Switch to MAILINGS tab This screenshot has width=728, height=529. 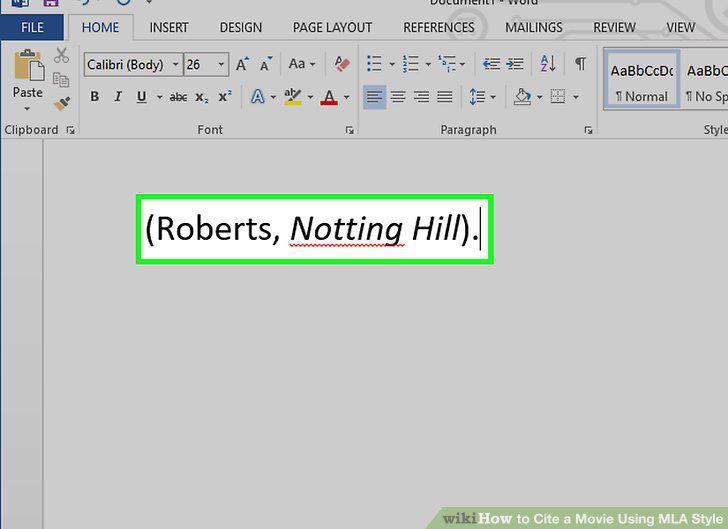click(x=534, y=27)
